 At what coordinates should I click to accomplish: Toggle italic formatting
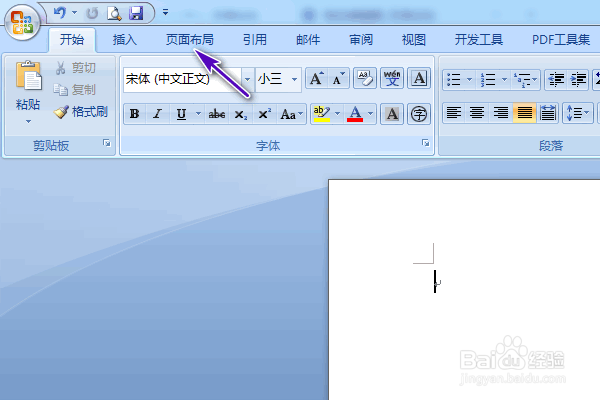pos(157,114)
